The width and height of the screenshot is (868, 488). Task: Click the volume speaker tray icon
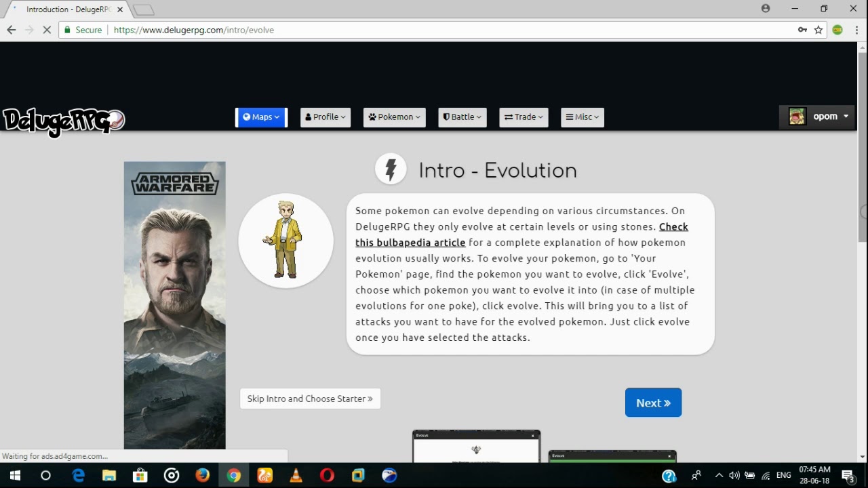(x=734, y=475)
